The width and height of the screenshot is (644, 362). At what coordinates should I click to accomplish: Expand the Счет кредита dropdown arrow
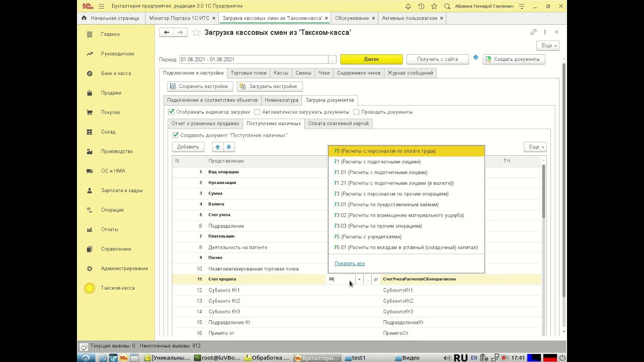point(359,280)
